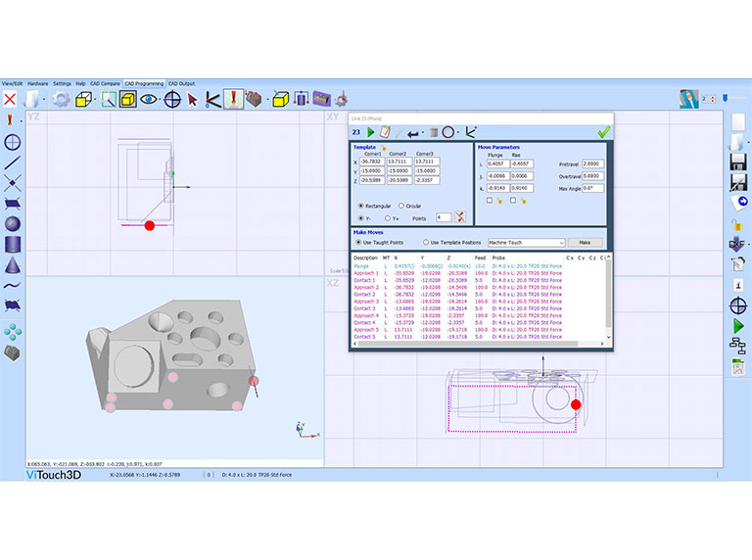Select the cone feature in left sidebar
The width and height of the screenshot is (752, 560).
(x=13, y=264)
